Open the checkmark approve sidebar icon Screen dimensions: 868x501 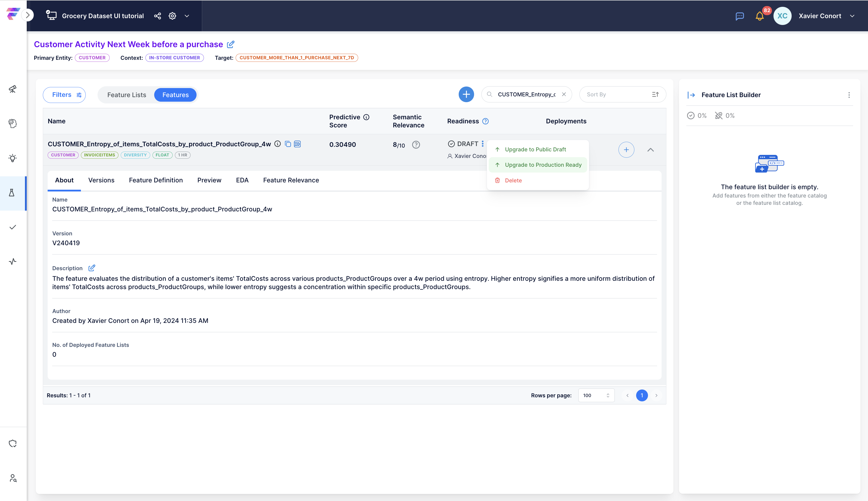tap(13, 227)
